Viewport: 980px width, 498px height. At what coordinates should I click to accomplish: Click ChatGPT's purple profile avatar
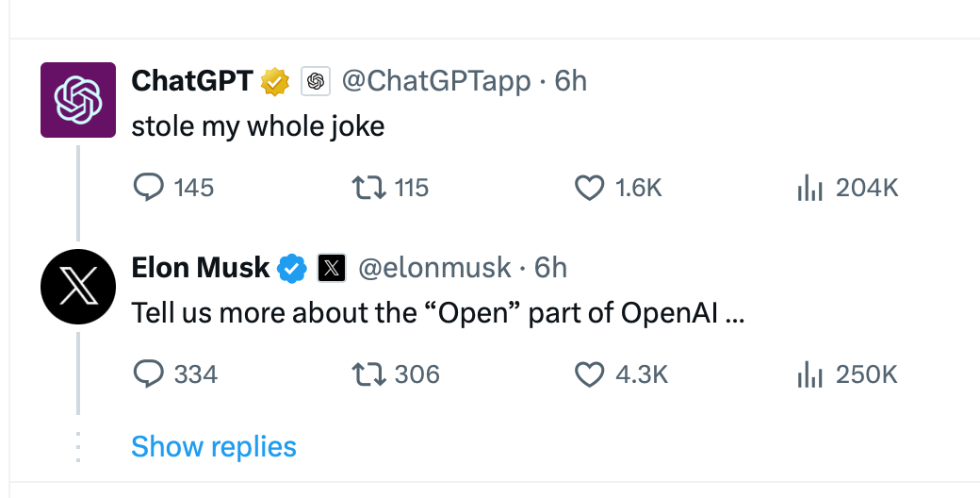pyautogui.click(x=78, y=99)
